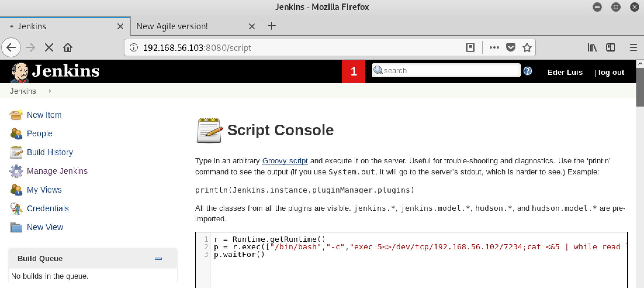Click the log out link
644x288 pixels.
[611, 72]
